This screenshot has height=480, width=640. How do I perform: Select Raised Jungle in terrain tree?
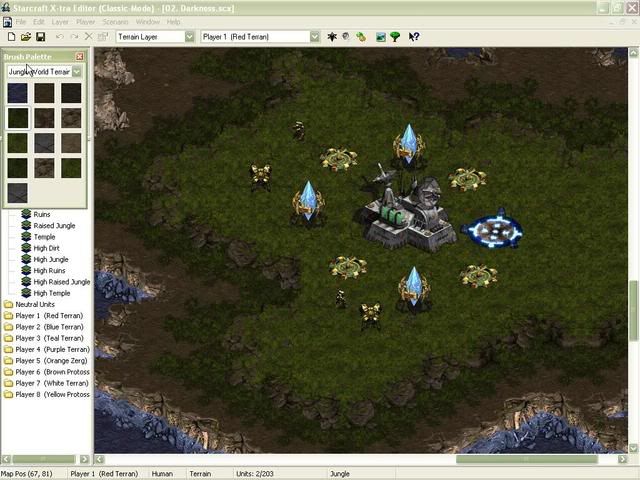coord(54,225)
